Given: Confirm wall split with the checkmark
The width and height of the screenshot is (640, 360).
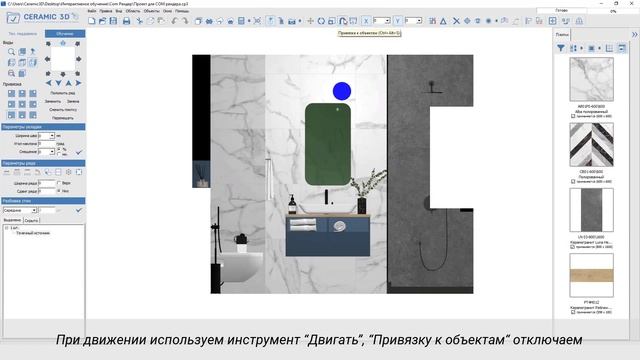Looking at the screenshot, I should [x=79, y=210].
